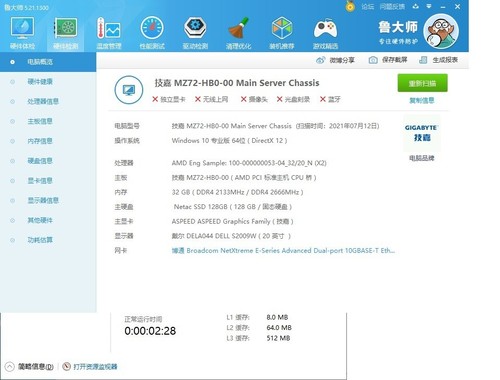Click the resource monitor icon at bottom
500x380 pixels.
(67, 366)
